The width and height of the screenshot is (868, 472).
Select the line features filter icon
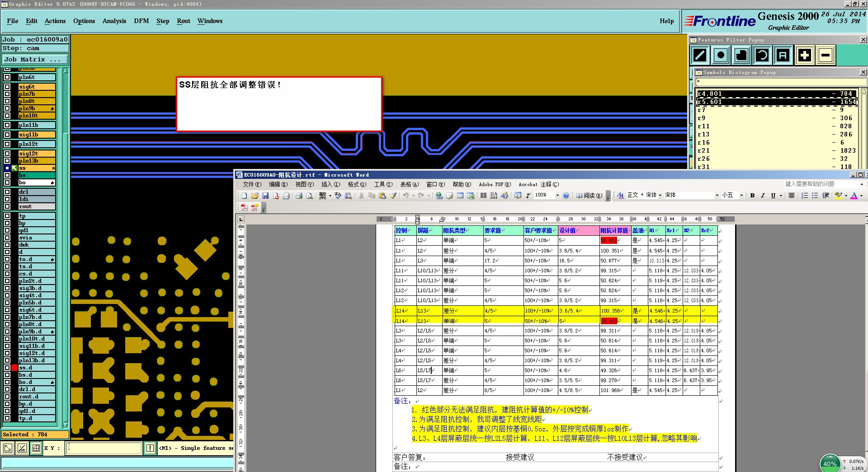[700, 55]
